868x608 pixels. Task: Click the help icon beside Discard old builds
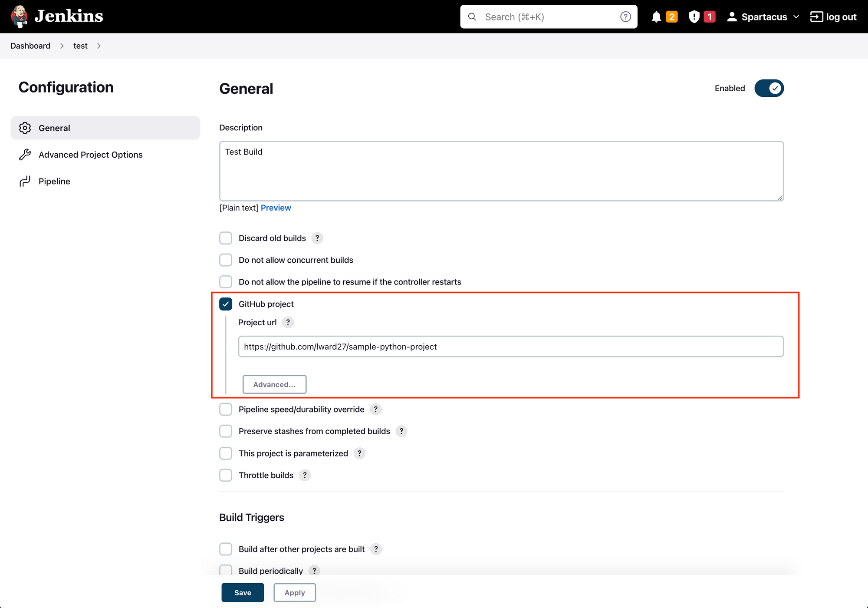317,238
